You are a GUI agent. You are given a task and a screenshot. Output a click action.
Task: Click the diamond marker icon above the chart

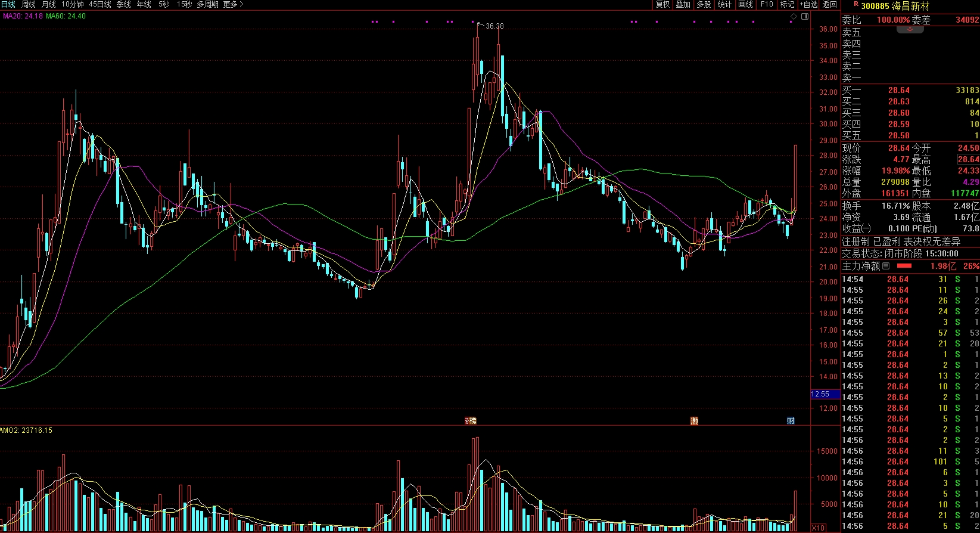point(794,16)
